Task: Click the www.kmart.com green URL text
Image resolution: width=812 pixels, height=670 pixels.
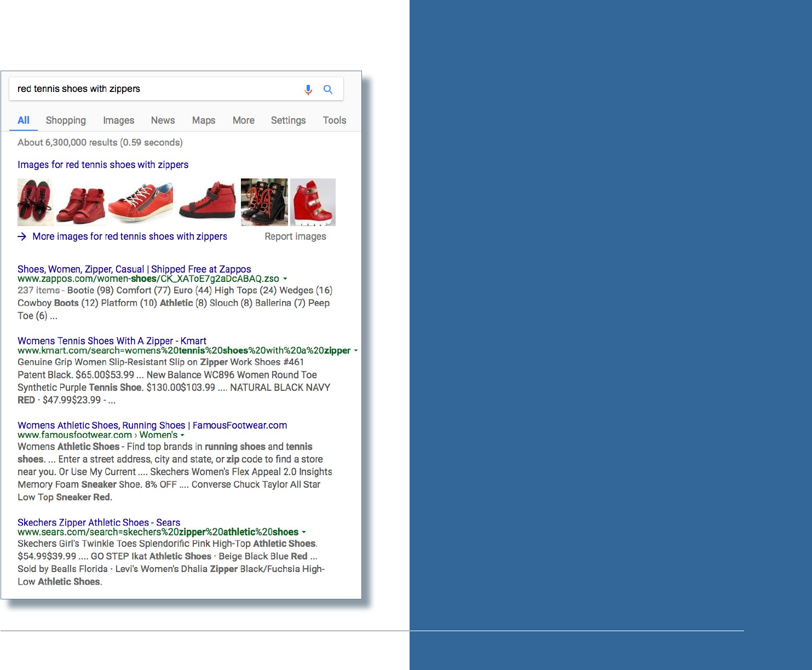Action: click(x=184, y=350)
